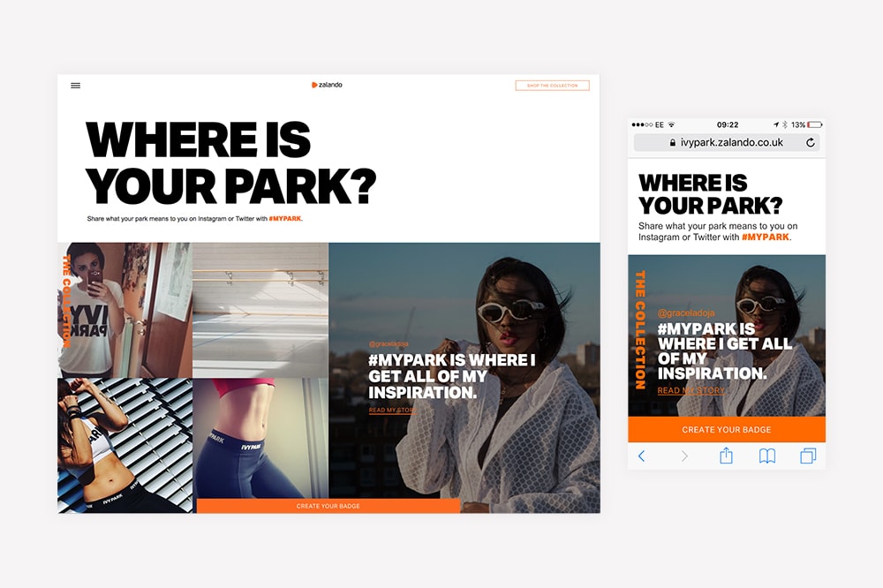Open the photo of woman against shutters
Viewport: 883px width, 588px height.
[x=125, y=446]
